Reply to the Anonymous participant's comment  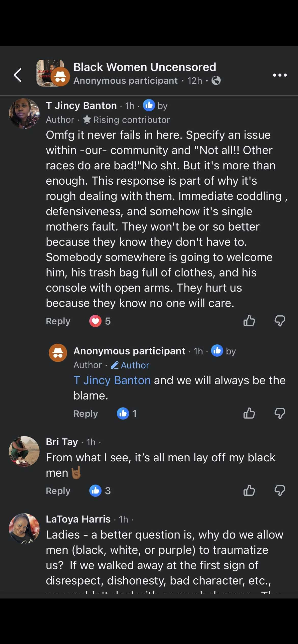pos(86,414)
